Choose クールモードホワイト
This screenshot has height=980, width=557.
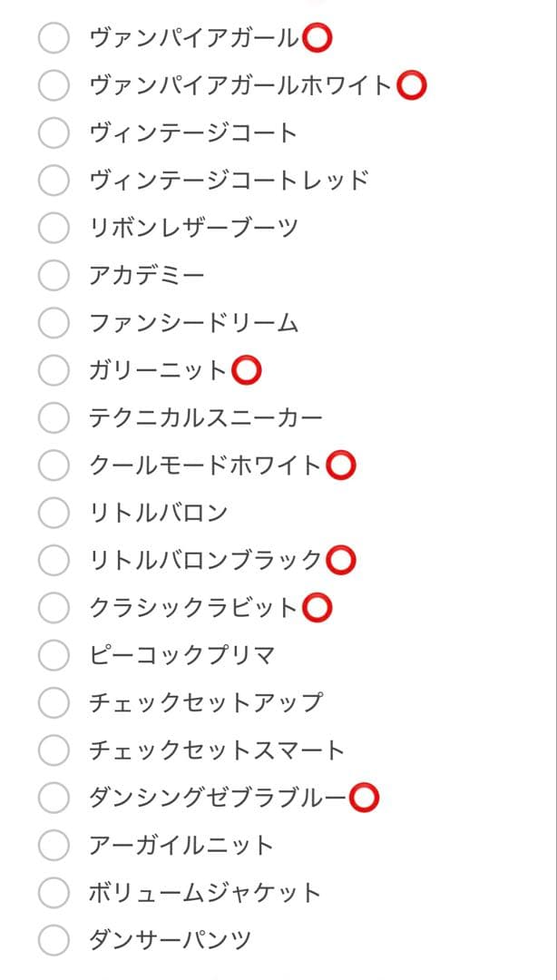54,465
